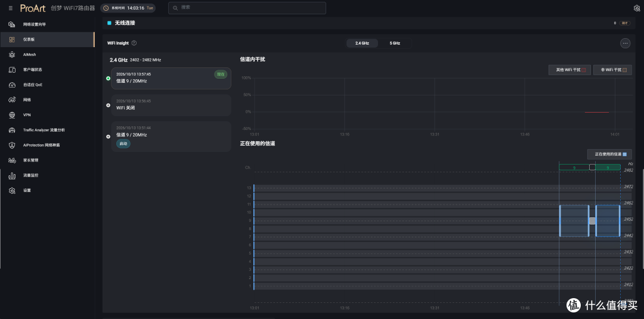Open the top-right settings gear
Screen dimensions: 644x319
point(637,8)
